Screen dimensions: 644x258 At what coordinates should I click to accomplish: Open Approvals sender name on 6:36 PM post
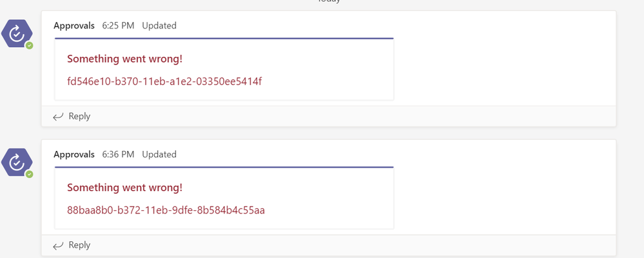pyautogui.click(x=74, y=154)
